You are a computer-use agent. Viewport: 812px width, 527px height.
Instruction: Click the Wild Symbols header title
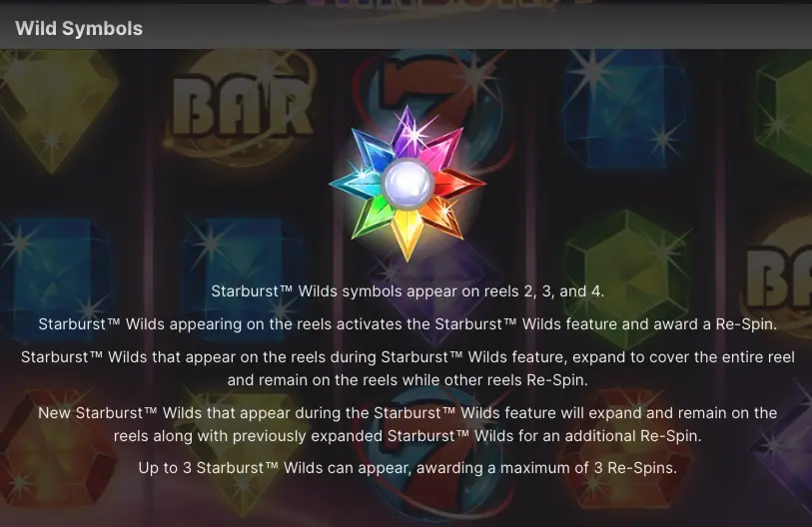pos(79,29)
